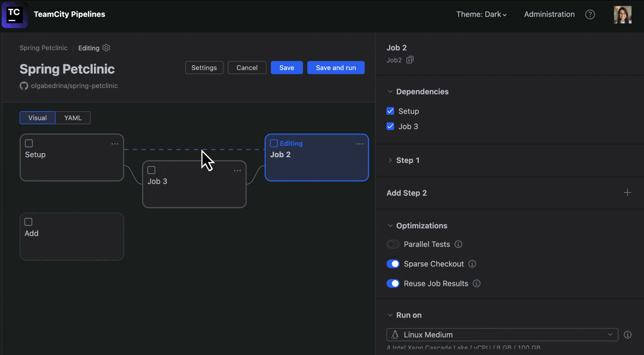Check the Job 3 card checkbox
644x355 pixels.
pyautogui.click(x=151, y=170)
